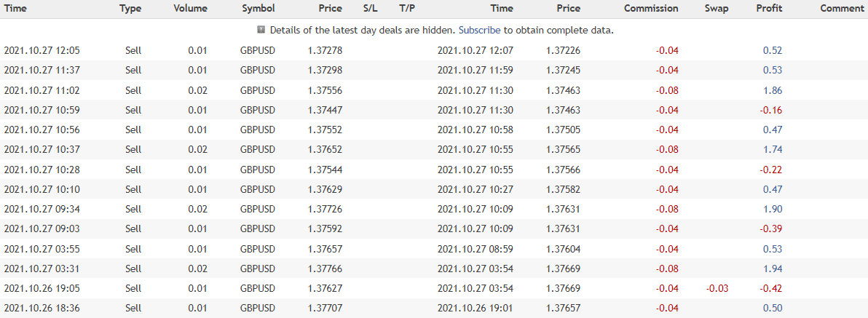Click the Type column header
868x318 pixels.
(130, 8)
